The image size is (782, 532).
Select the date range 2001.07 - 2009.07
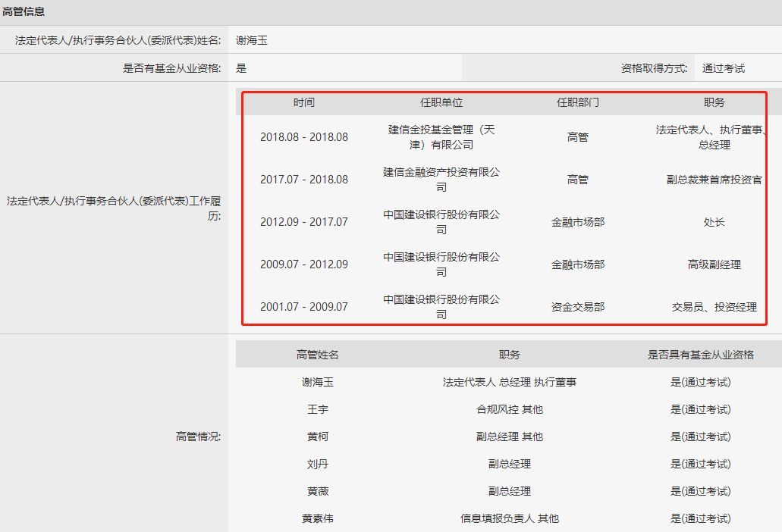304,306
